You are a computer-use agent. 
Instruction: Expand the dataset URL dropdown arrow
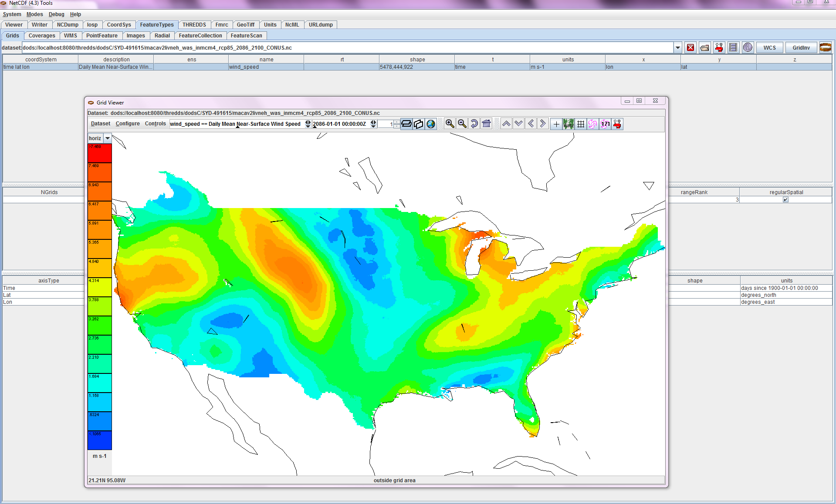(x=677, y=47)
